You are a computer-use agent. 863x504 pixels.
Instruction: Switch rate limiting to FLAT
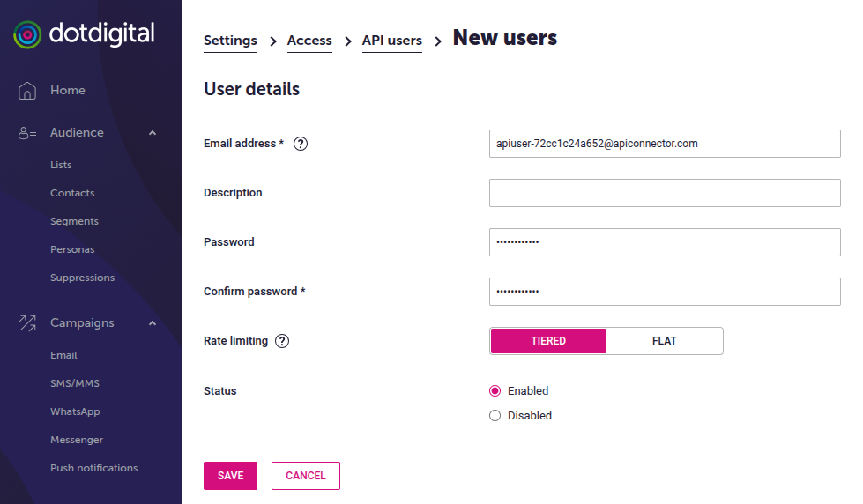click(x=665, y=341)
